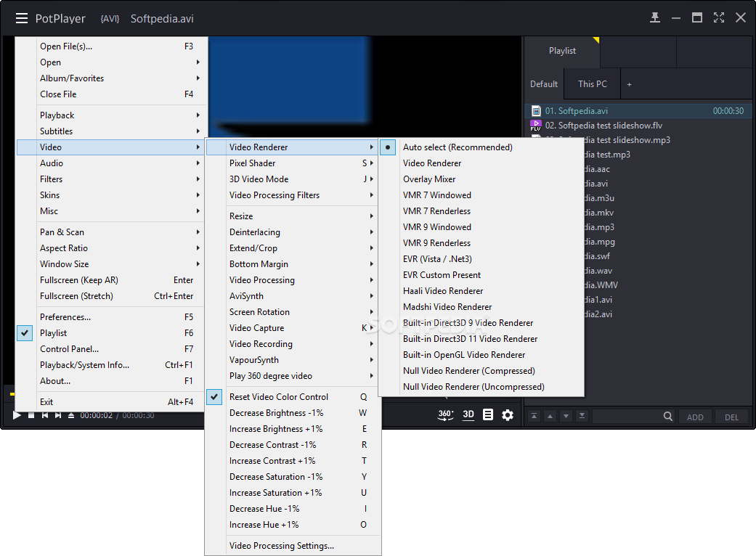This screenshot has width=756, height=556.
Task: Click Exit in the main menu
Action: [111, 402]
